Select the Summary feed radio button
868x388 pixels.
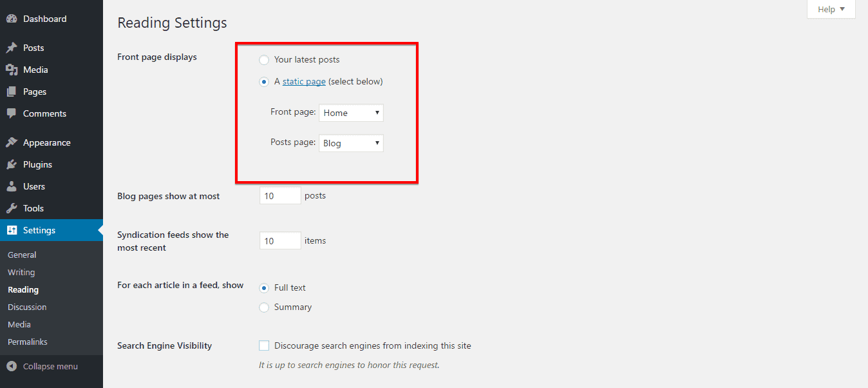pos(264,307)
